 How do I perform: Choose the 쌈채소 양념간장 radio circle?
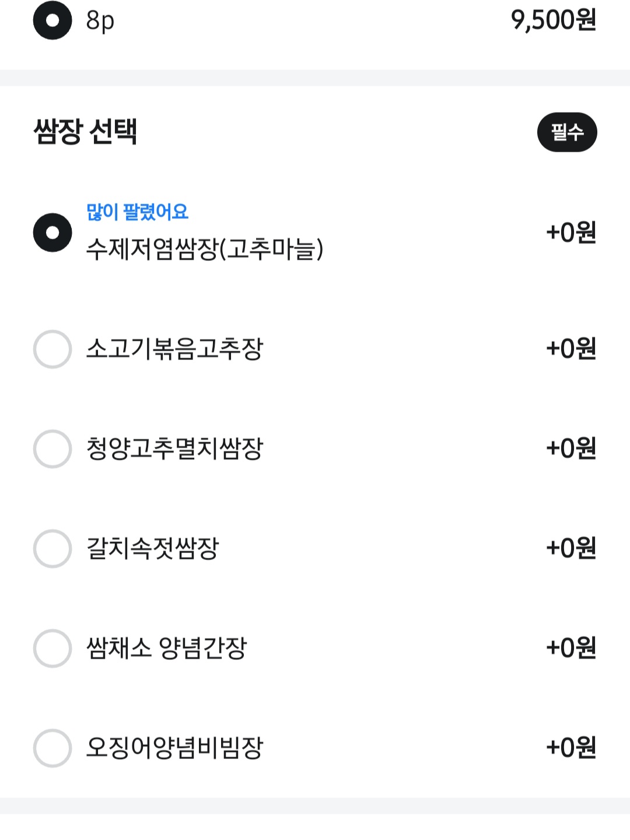[52, 648]
